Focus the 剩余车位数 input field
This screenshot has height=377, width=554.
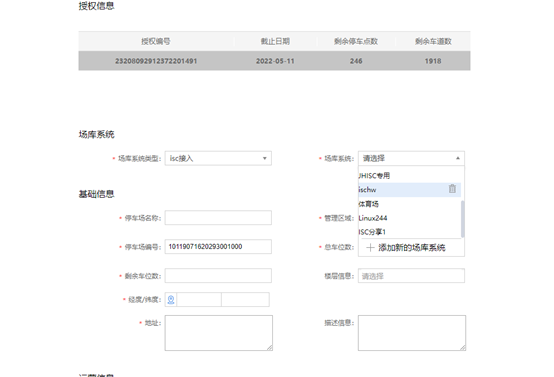(x=218, y=276)
